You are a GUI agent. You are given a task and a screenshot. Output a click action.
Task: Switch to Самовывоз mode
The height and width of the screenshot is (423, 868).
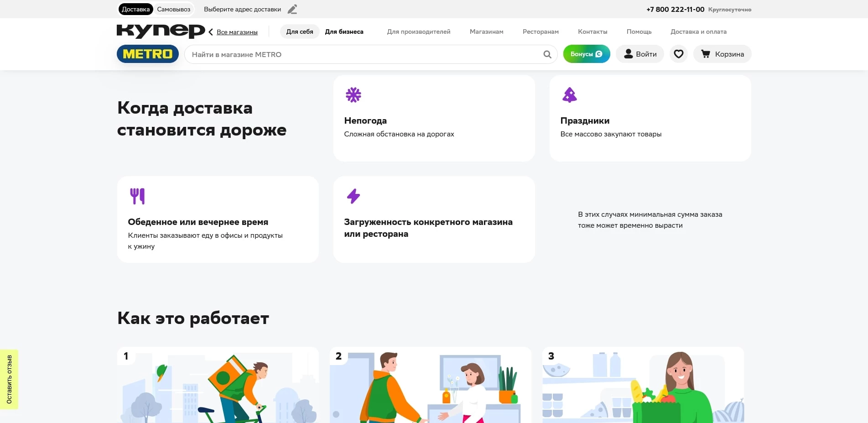173,9
